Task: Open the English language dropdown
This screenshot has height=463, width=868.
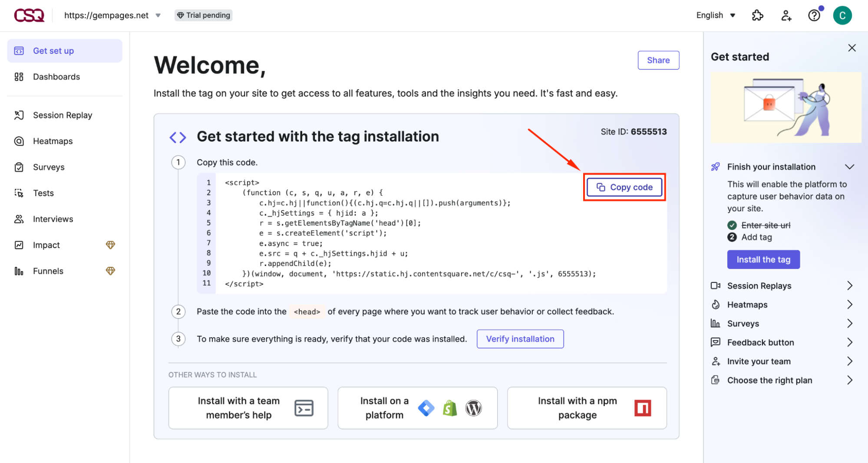Action: (x=716, y=16)
